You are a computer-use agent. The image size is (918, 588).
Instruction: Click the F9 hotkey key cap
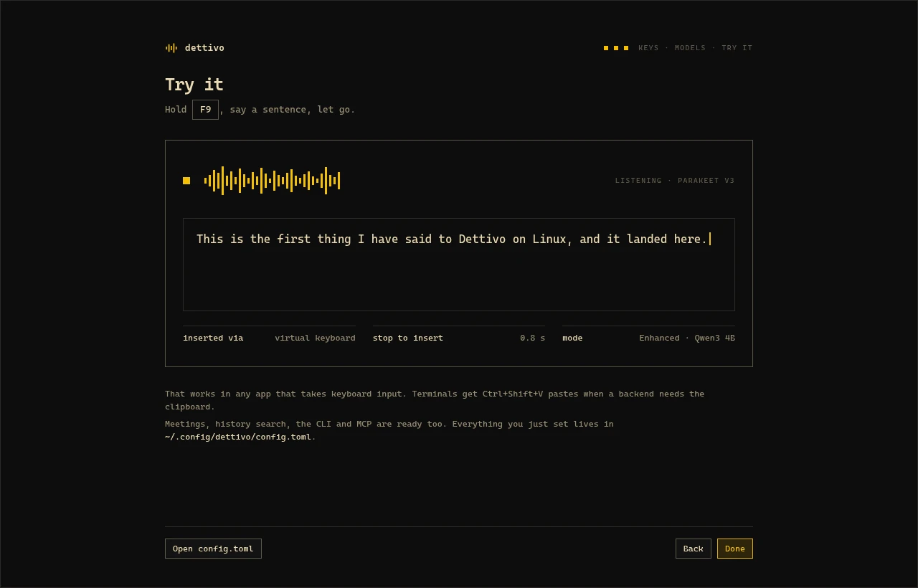pos(205,110)
